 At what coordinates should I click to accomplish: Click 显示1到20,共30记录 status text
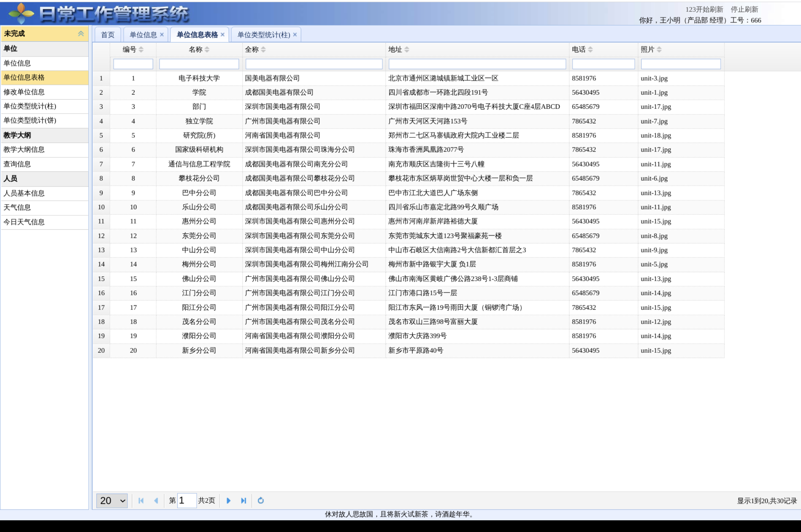tap(767, 501)
